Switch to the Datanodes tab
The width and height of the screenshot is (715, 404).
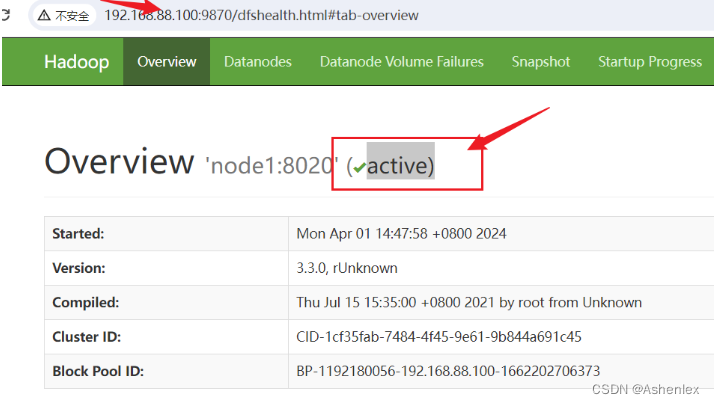click(258, 62)
